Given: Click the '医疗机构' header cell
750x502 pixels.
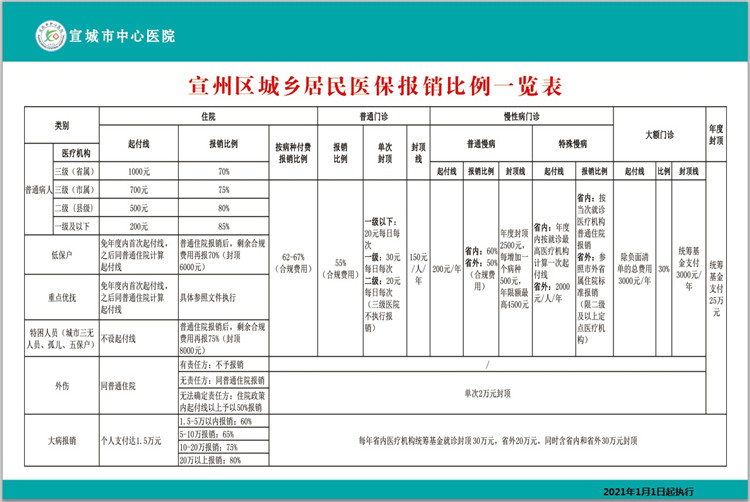Looking at the screenshot, I should [x=76, y=153].
